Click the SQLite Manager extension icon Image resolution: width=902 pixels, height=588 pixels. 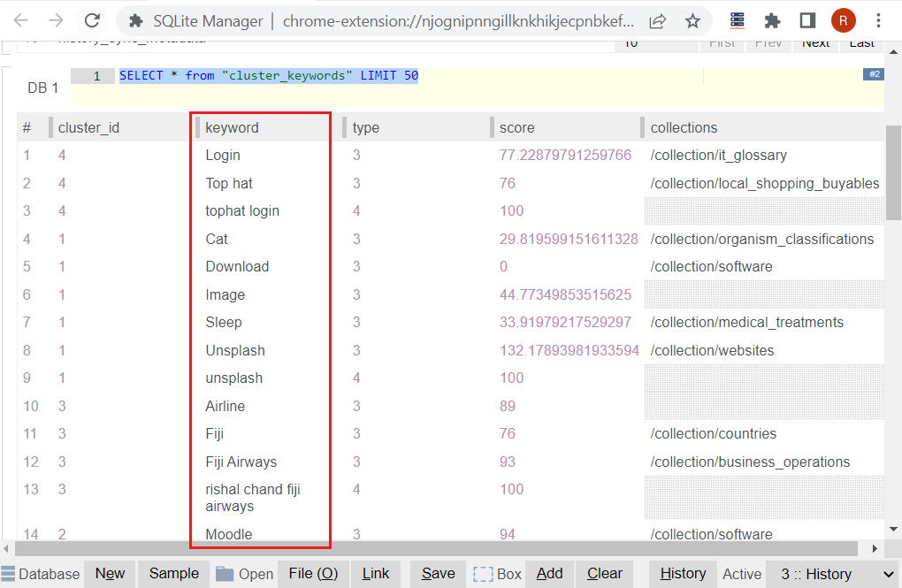[x=738, y=20]
